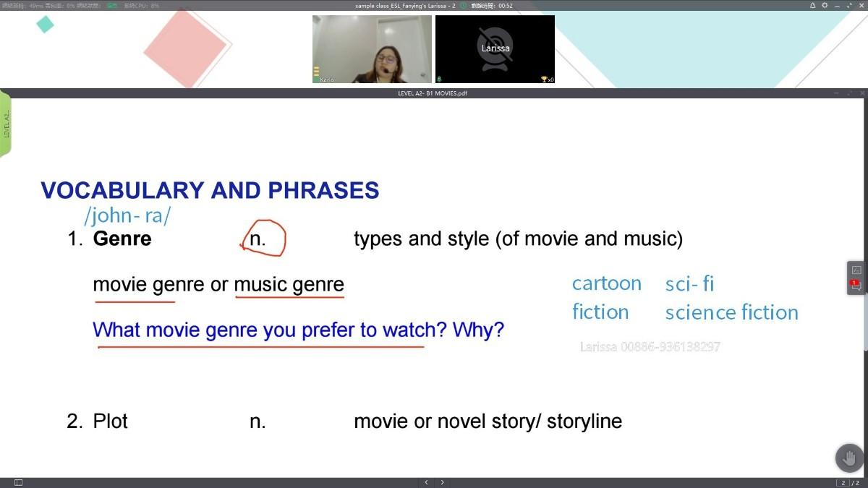The width and height of the screenshot is (868, 488).
Task: Toggle fullscreen for the main window
Action: (849, 5)
